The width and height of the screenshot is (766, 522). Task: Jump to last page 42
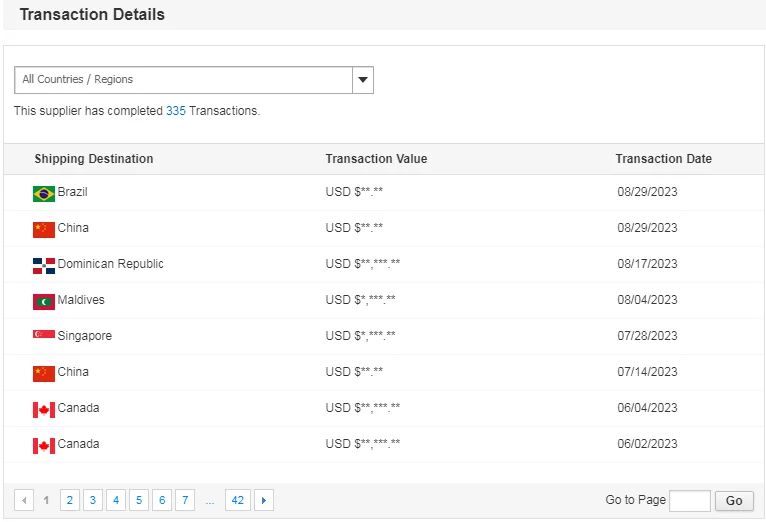pyautogui.click(x=237, y=500)
